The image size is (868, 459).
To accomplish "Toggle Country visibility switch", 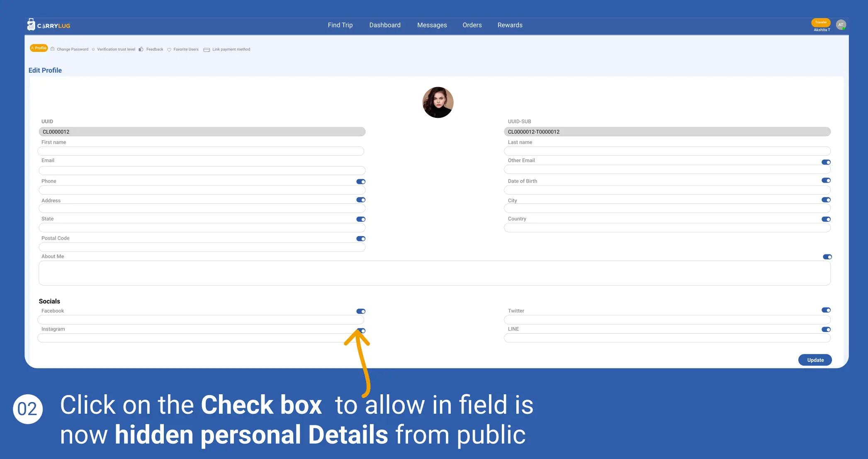I will point(826,220).
